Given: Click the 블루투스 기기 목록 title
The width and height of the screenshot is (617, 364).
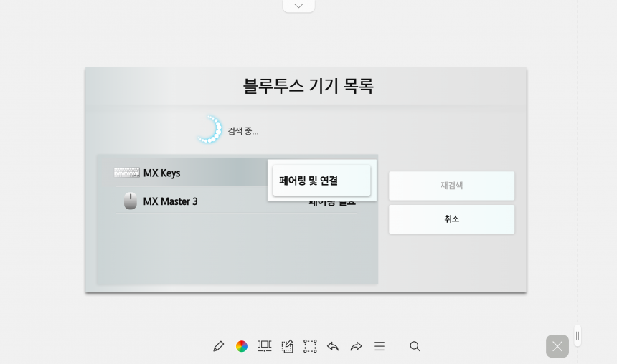Looking at the screenshot, I should (308, 86).
